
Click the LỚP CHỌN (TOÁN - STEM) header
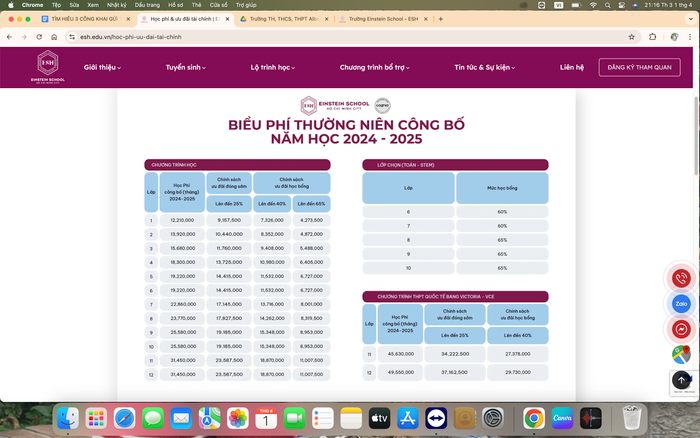455,165
